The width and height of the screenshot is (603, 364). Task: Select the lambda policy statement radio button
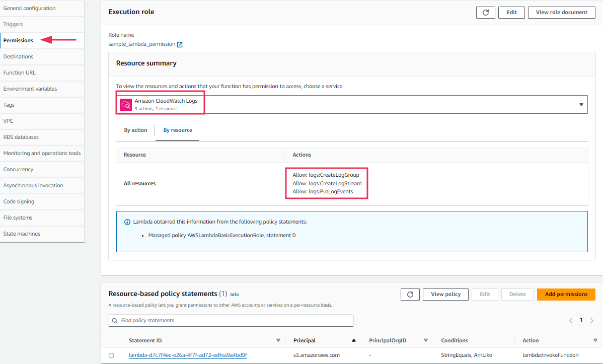[111, 355]
